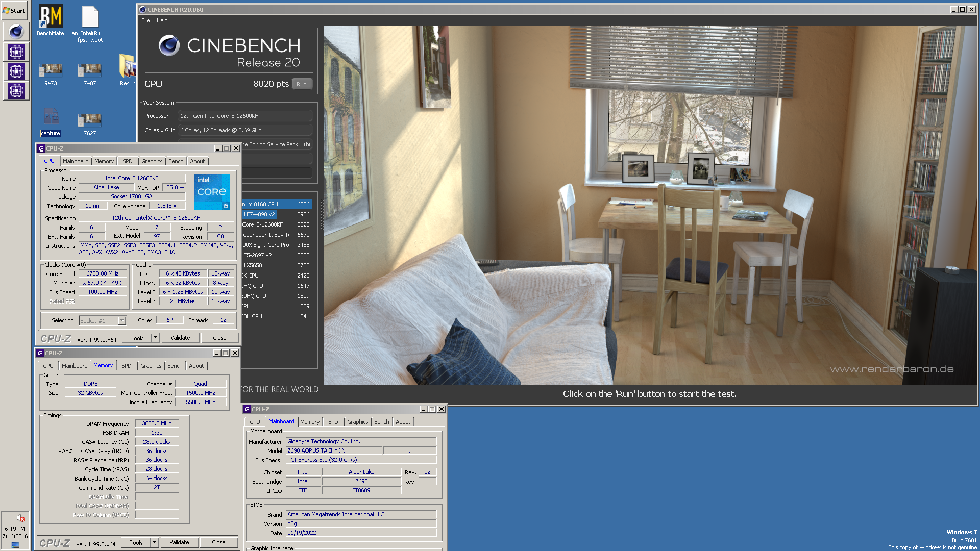
Task: Click the CPU-Z title icon in the Mainboard window
Action: point(247,409)
